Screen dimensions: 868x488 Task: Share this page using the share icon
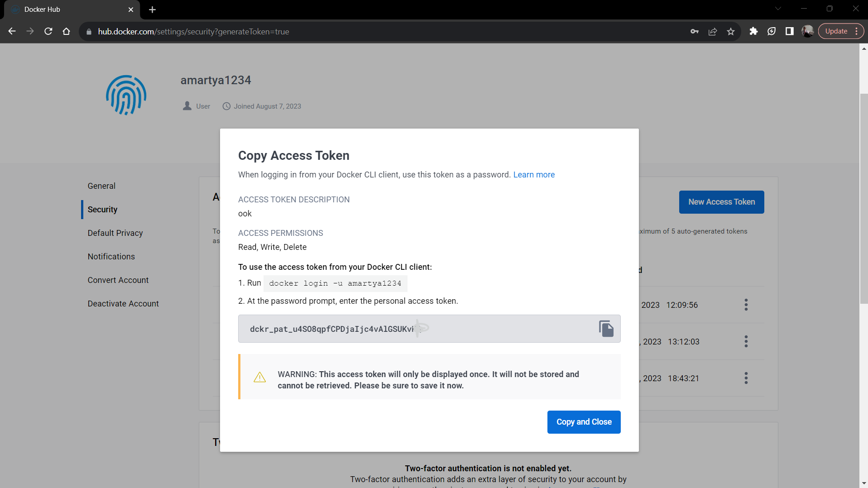point(713,31)
